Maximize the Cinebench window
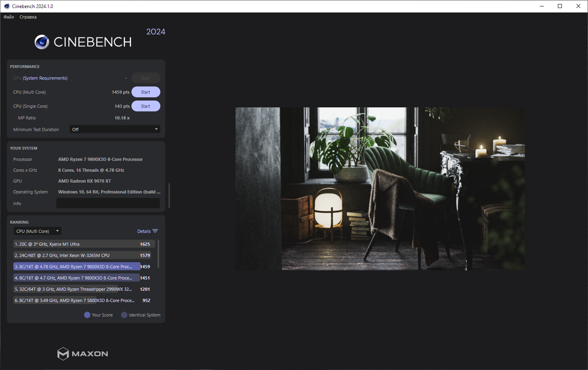Image resolution: width=588 pixels, height=370 pixels. click(560, 6)
